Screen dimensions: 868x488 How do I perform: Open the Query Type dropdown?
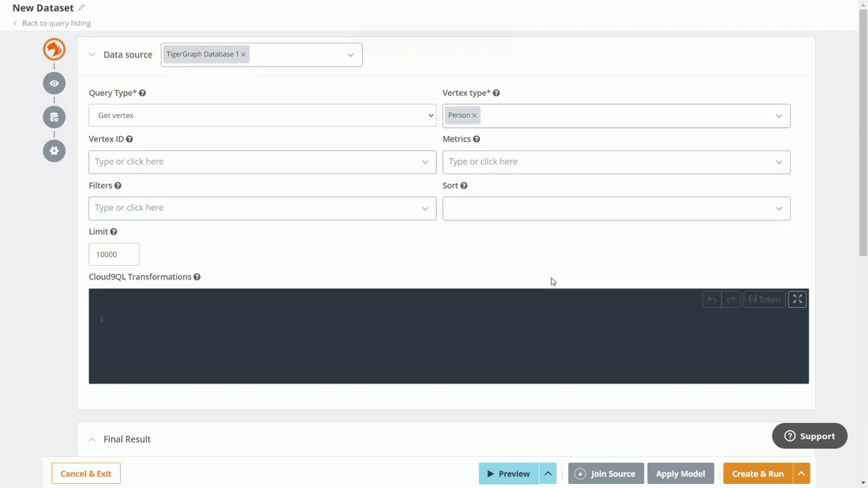(x=262, y=115)
